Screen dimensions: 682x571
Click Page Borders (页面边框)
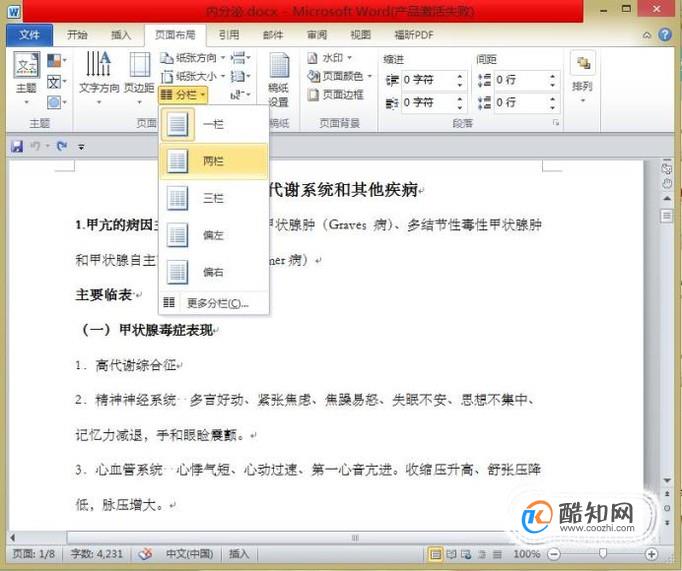pyautogui.click(x=335, y=94)
